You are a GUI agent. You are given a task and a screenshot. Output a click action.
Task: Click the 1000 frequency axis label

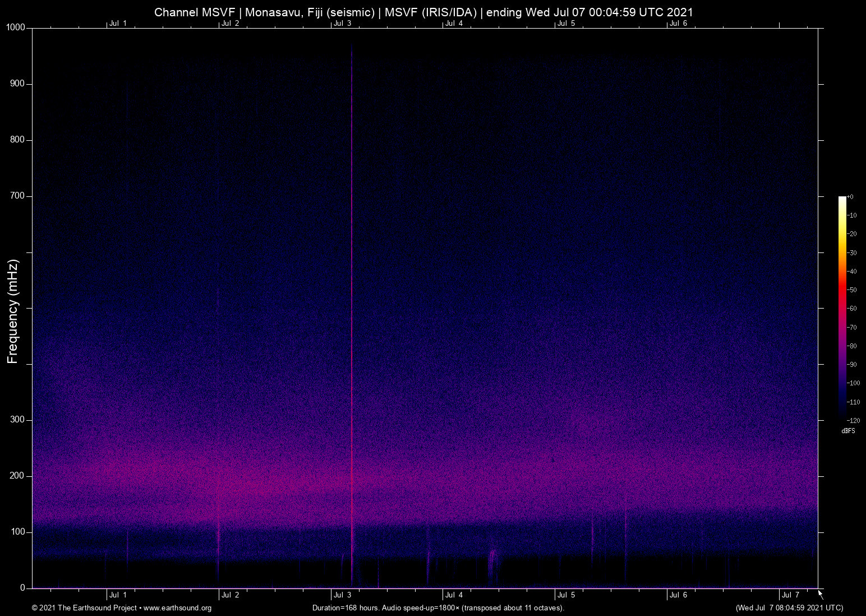tap(16, 27)
